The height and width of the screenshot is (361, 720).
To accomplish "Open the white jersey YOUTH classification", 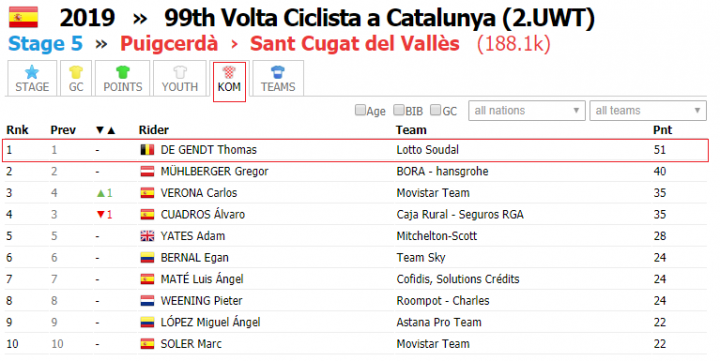I will coord(180,79).
